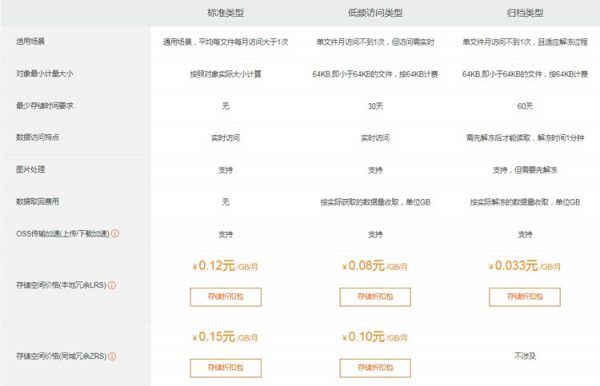Click the OSS传输加速(上传/下载加速) row label

(63, 233)
